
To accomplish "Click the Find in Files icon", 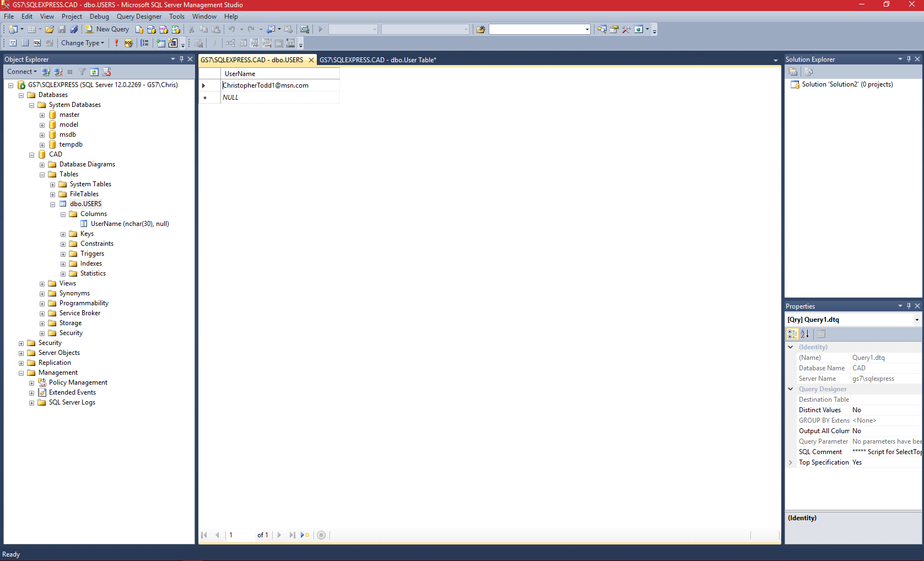I will 480,29.
